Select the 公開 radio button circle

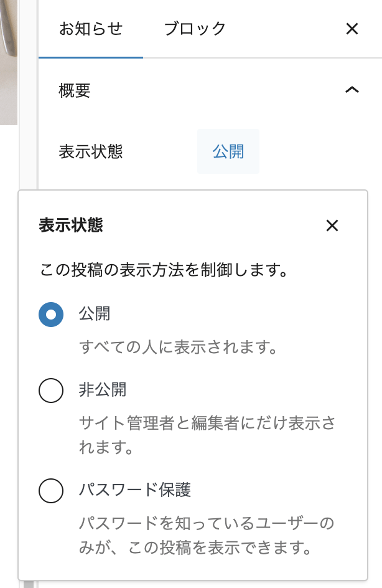(51, 315)
